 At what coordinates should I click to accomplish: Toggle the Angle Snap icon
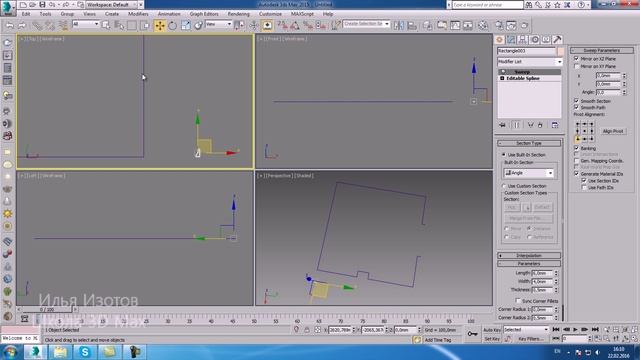tap(295, 25)
